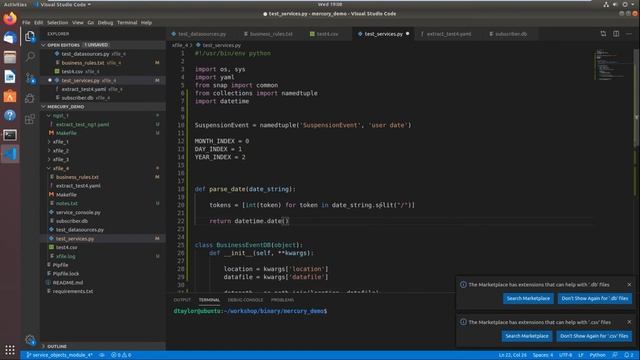Open Thunderbird mail from the dock
640x360 pixels.
tap(10, 38)
